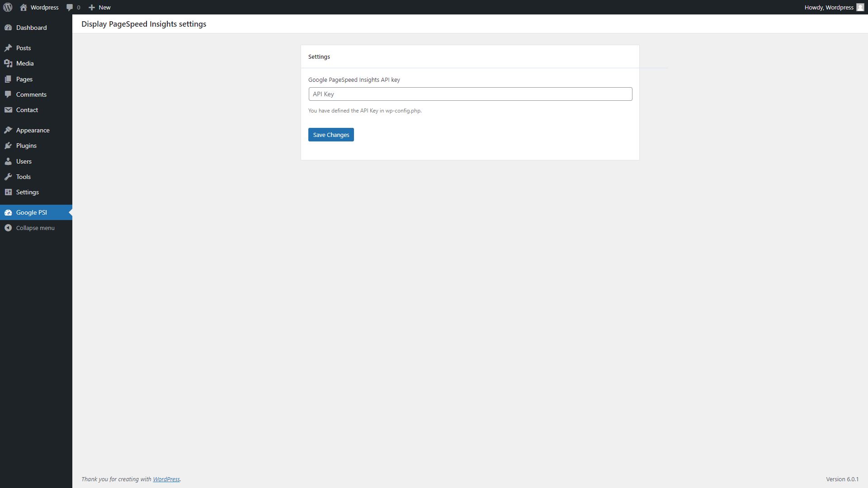Screen dimensions: 868x488
Task: Go to the Plugins menu item
Action: [36, 145]
